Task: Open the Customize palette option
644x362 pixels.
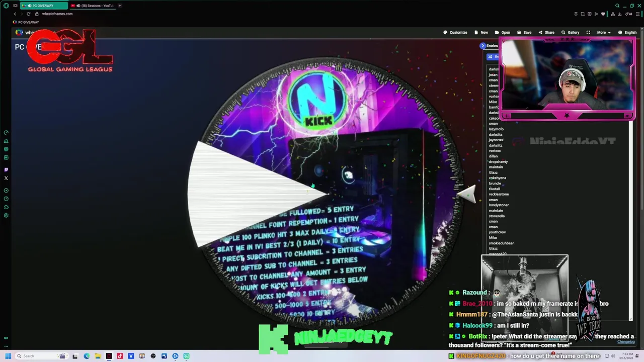Action: click(455, 32)
